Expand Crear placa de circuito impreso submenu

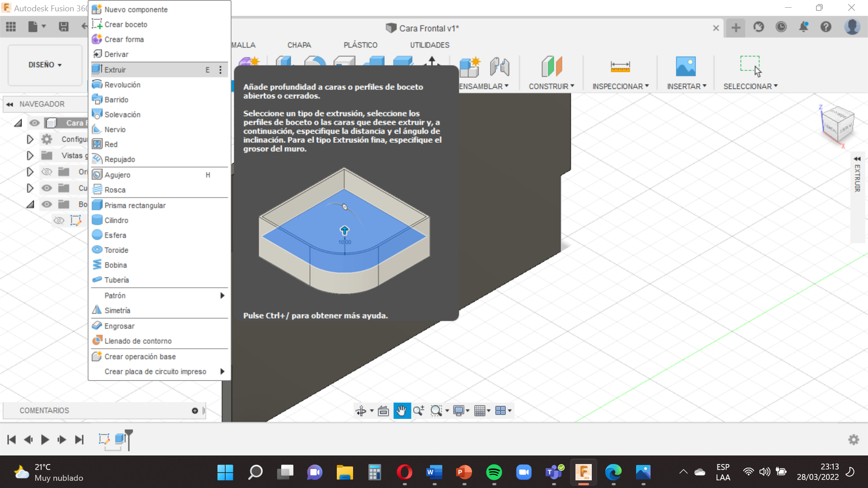160,371
